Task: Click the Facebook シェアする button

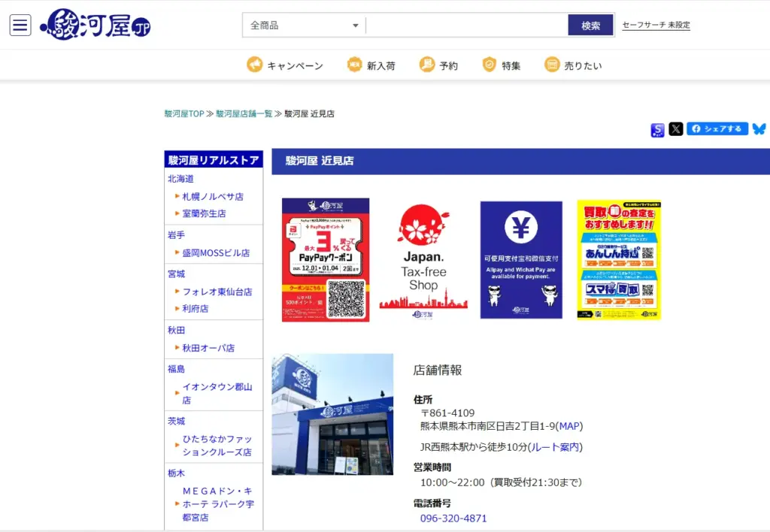Action: 717,128
